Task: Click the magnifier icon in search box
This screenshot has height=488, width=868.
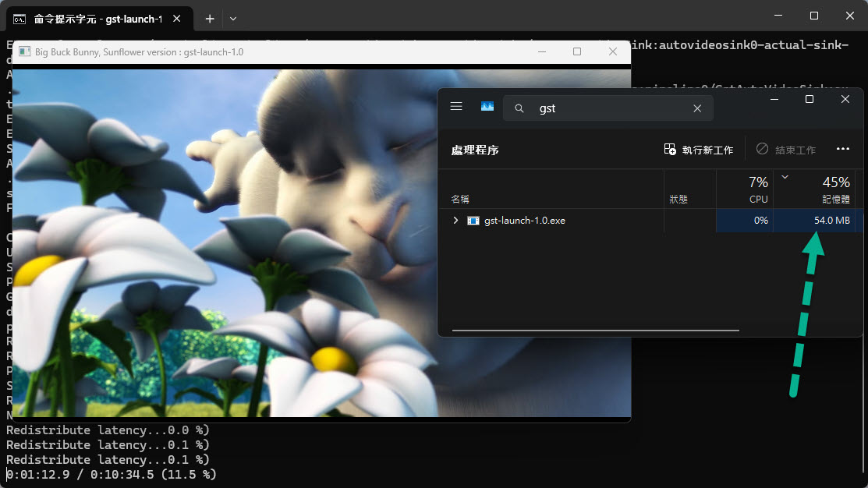Action: 519,108
